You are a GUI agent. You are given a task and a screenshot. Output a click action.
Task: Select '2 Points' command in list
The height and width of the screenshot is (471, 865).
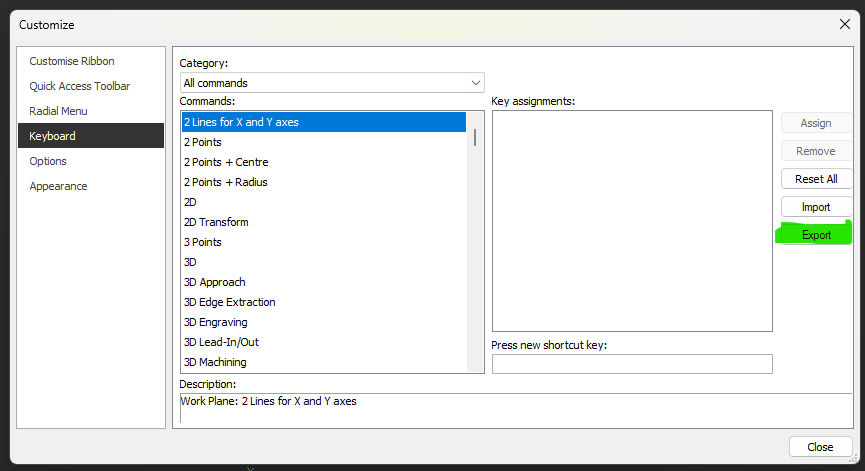(203, 142)
